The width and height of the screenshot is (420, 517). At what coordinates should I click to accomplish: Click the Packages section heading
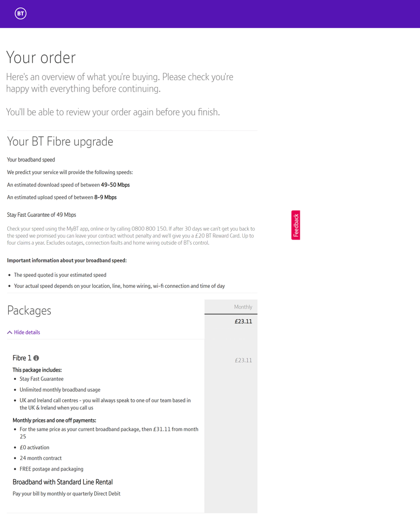(30, 311)
